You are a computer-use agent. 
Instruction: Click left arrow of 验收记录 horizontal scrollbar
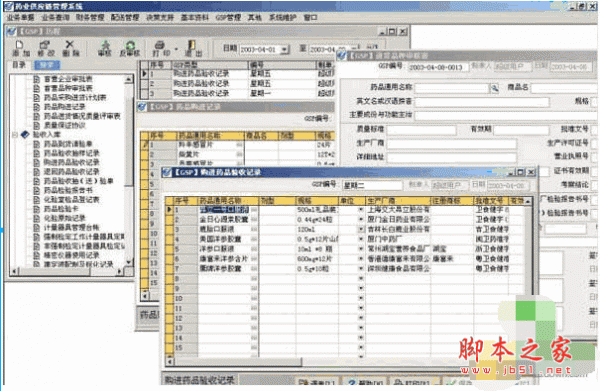[x=170, y=361]
